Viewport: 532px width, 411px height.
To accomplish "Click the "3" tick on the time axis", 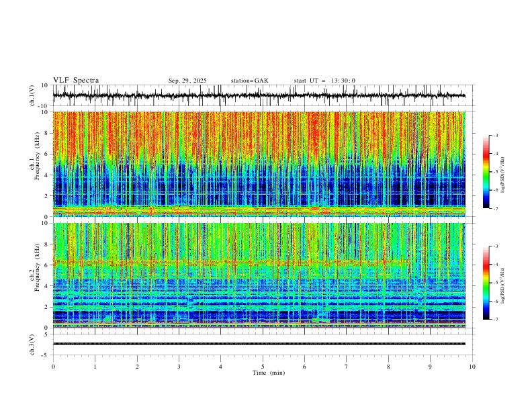I will click(x=179, y=367).
